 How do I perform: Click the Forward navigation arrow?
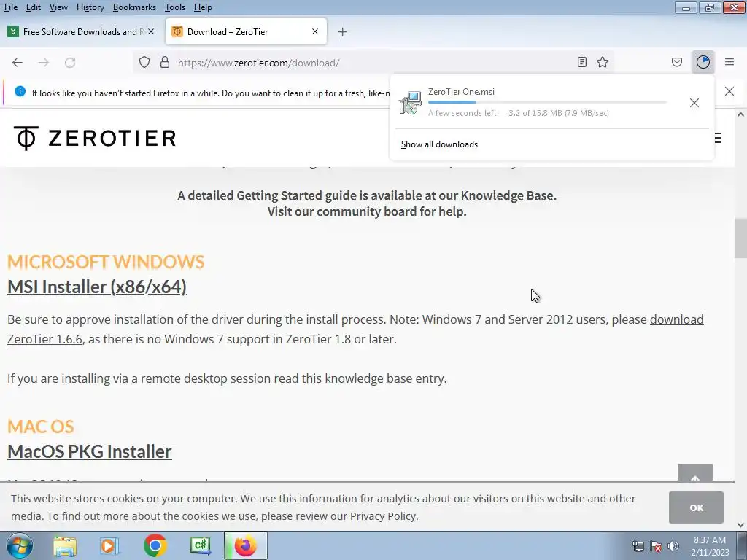[x=44, y=63]
